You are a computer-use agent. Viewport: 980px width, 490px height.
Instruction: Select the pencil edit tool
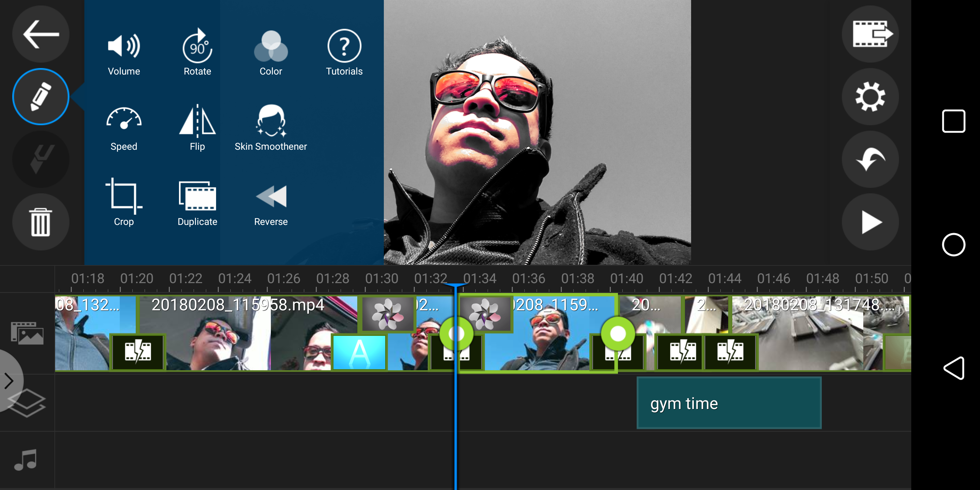pyautogui.click(x=41, y=97)
